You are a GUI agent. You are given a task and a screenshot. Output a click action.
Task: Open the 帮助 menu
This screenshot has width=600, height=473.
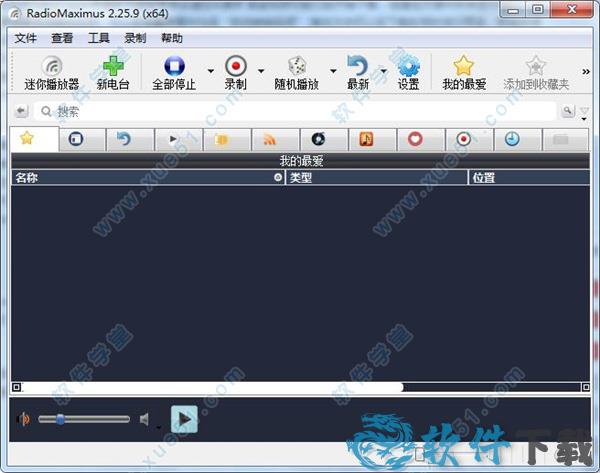pyautogui.click(x=172, y=38)
